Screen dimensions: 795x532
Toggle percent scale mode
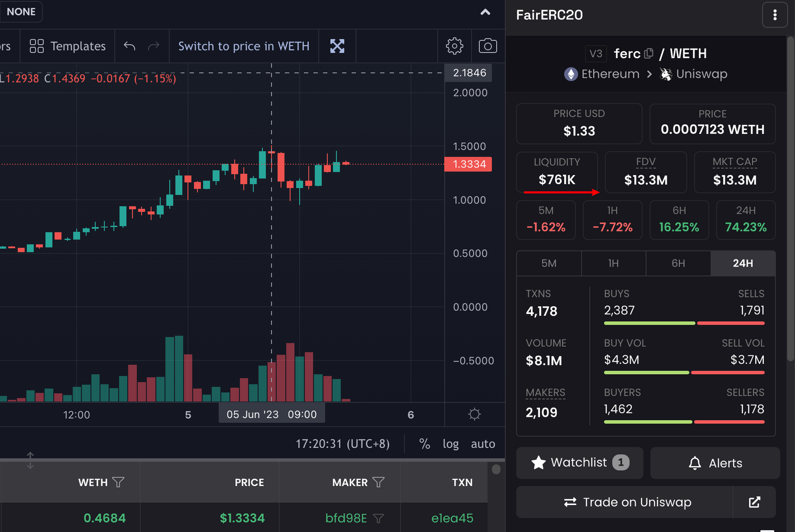pyautogui.click(x=424, y=443)
